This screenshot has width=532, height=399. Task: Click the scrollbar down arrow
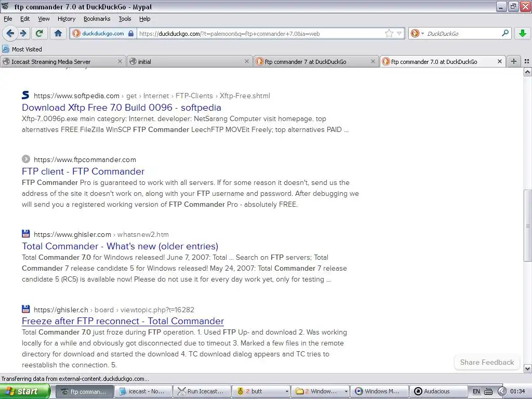pyautogui.click(x=528, y=368)
